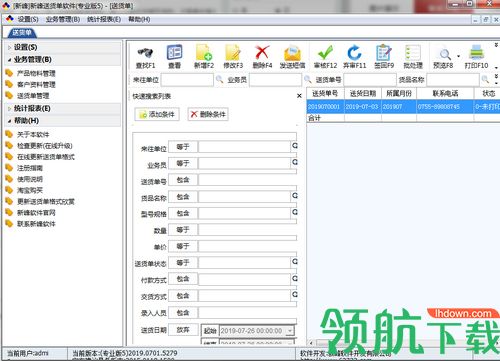Click the 修改F3 edit icon
This screenshot has height=361, width=500.
tap(233, 53)
